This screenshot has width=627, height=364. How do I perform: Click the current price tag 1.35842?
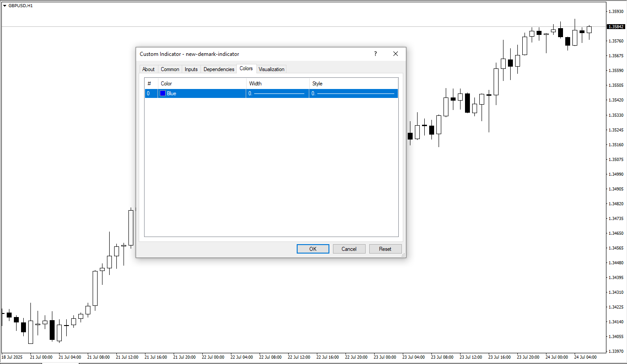[x=616, y=27]
